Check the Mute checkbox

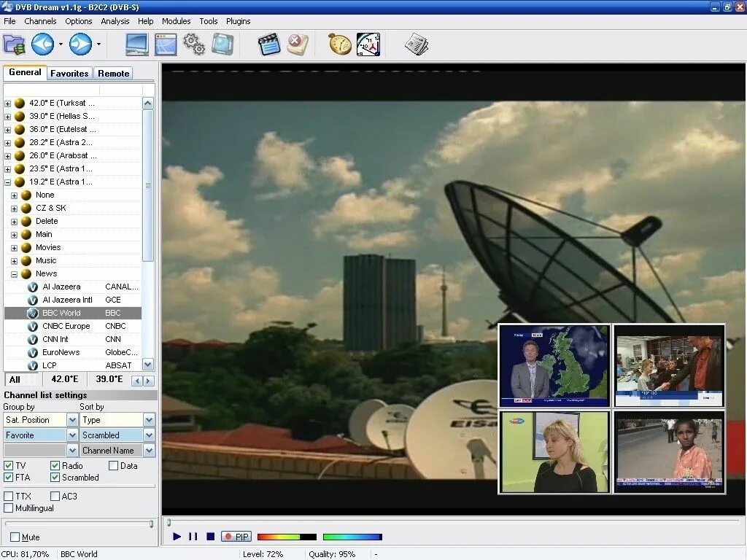pyautogui.click(x=15, y=537)
